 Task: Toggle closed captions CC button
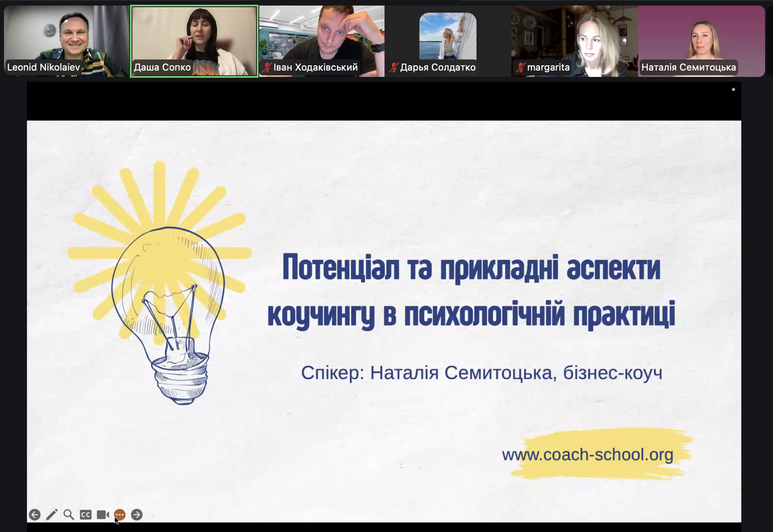coord(86,515)
